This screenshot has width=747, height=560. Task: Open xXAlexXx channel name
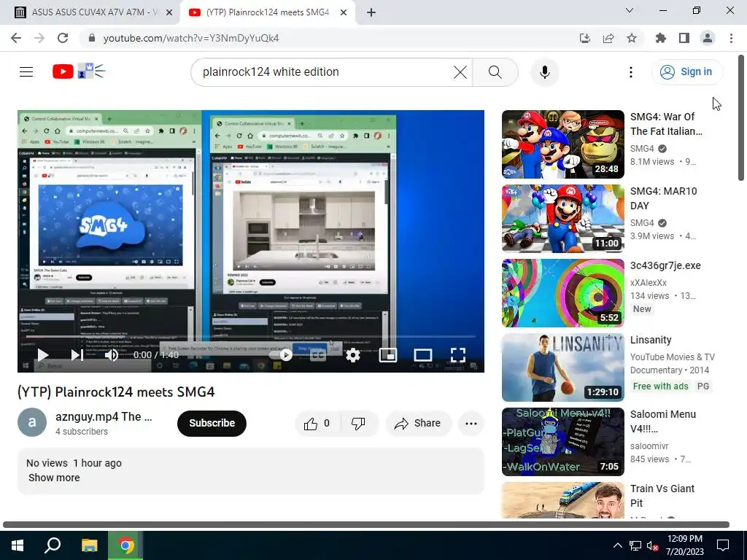(649, 283)
